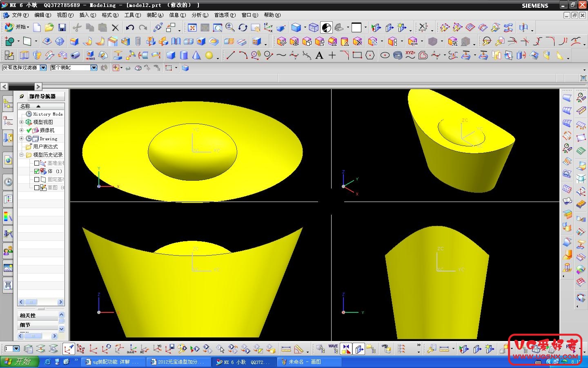Toggle the pin on 部件导航器 panel
The width and height of the screenshot is (588, 368).
tap(22, 96)
